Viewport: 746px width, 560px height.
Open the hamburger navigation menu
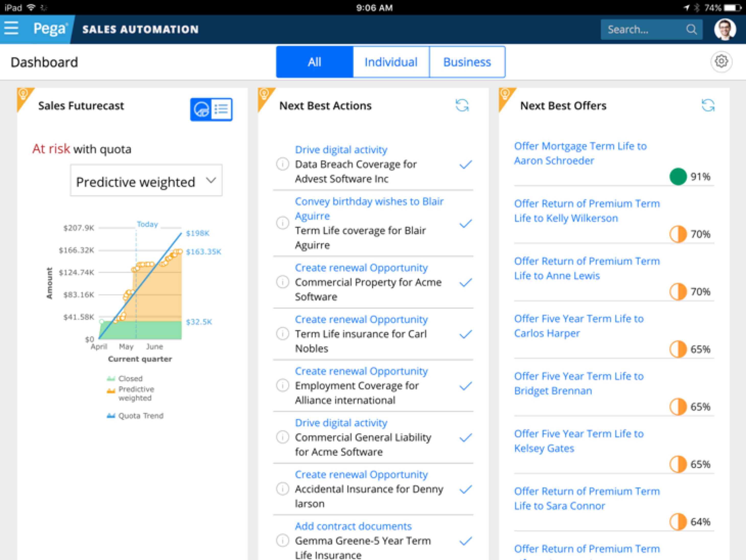click(11, 28)
